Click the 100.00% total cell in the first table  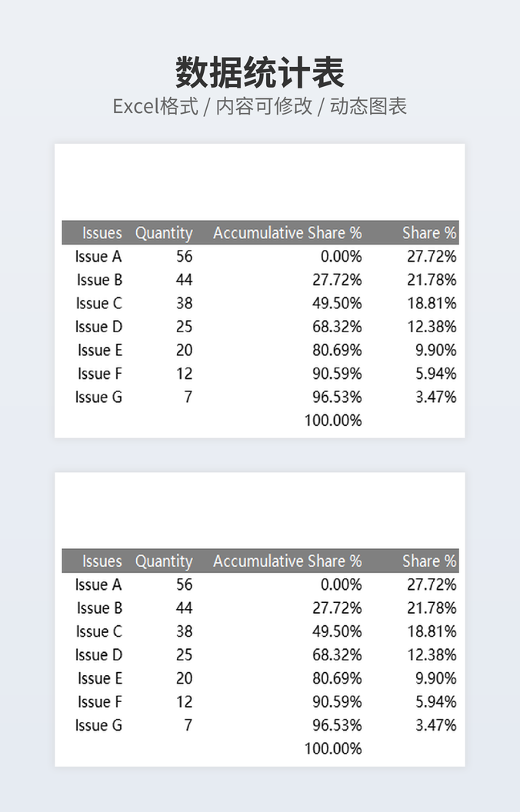[332, 421]
